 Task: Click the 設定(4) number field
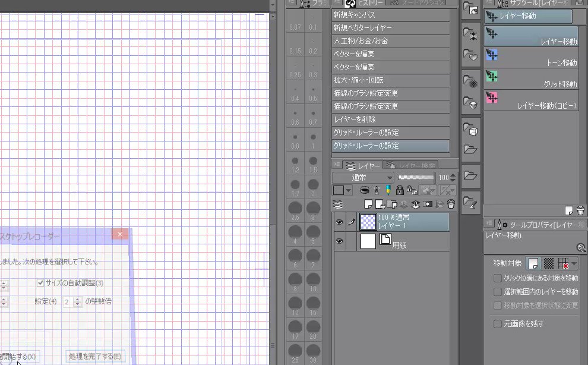pyautogui.click(x=69, y=301)
